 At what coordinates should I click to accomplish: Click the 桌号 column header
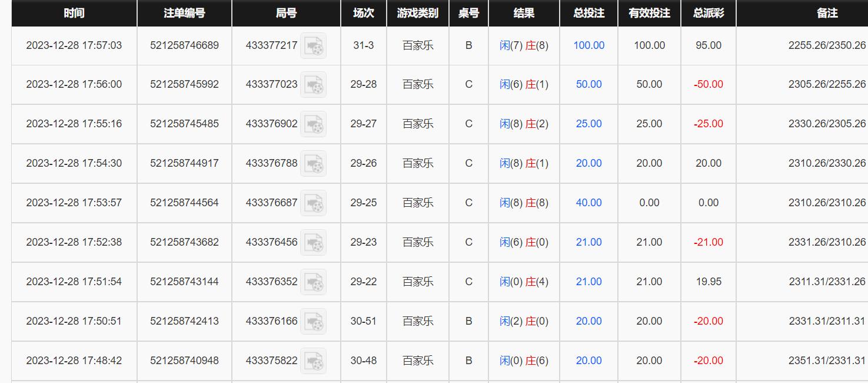[x=468, y=13]
